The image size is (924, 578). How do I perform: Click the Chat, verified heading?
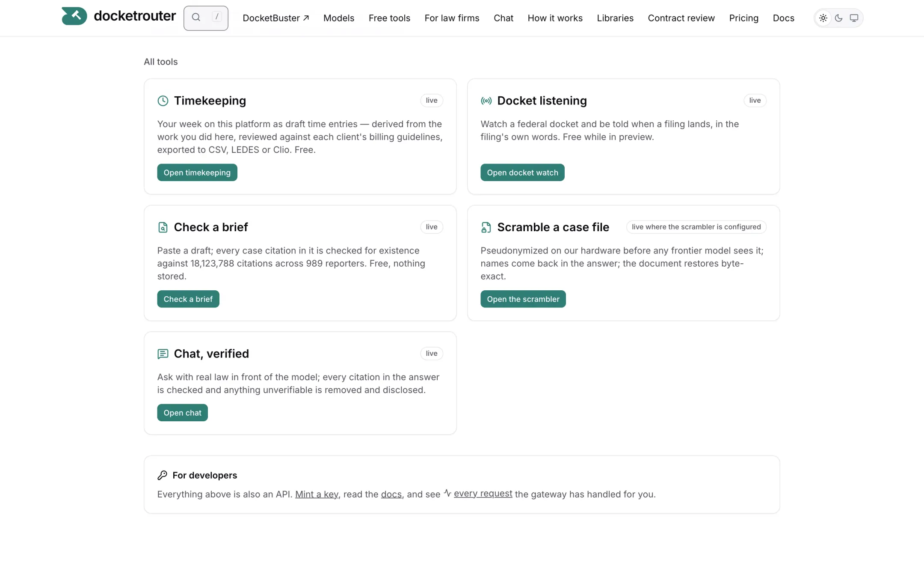(211, 354)
